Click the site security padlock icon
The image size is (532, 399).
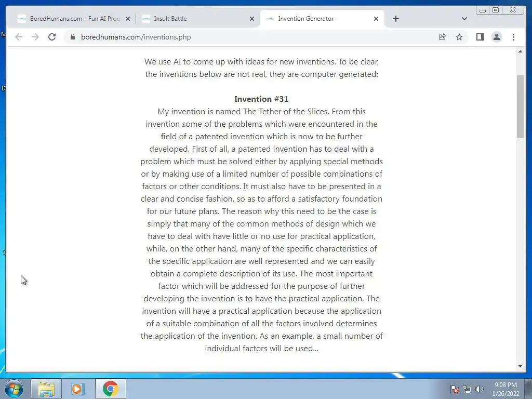point(73,37)
